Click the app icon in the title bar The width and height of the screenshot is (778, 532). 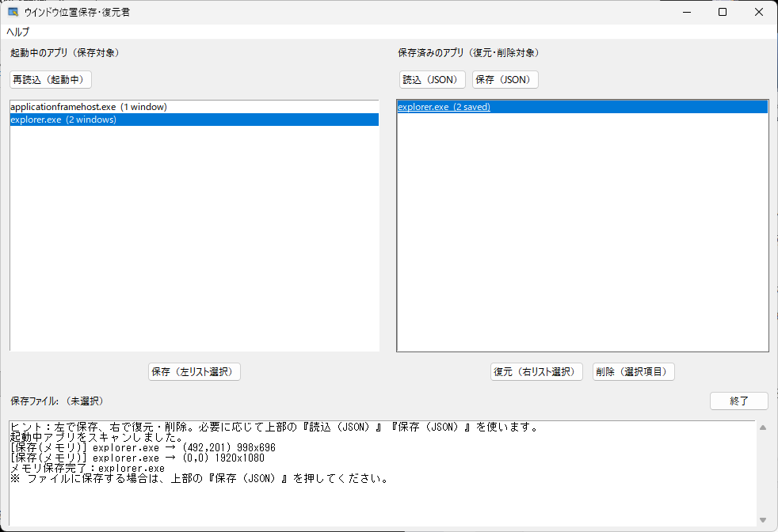13,12
